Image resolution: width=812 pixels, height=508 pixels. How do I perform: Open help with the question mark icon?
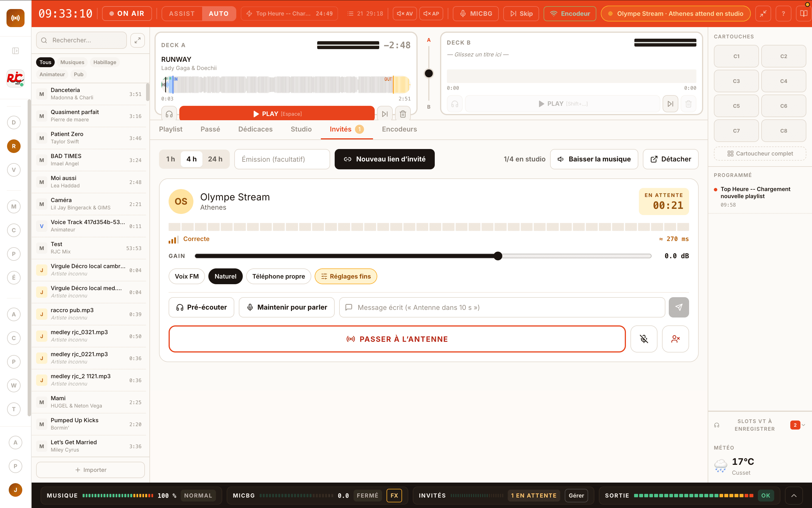784,14
